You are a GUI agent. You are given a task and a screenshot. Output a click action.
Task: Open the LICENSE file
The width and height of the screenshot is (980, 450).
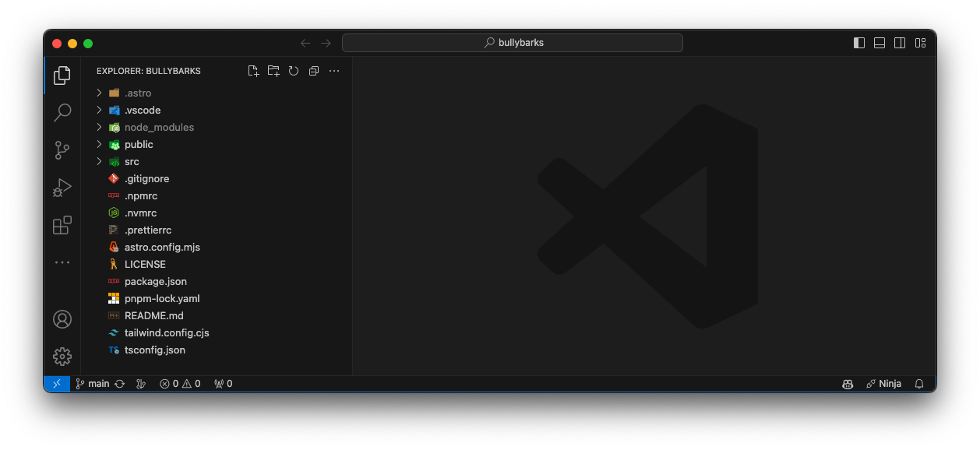click(x=217, y=264)
